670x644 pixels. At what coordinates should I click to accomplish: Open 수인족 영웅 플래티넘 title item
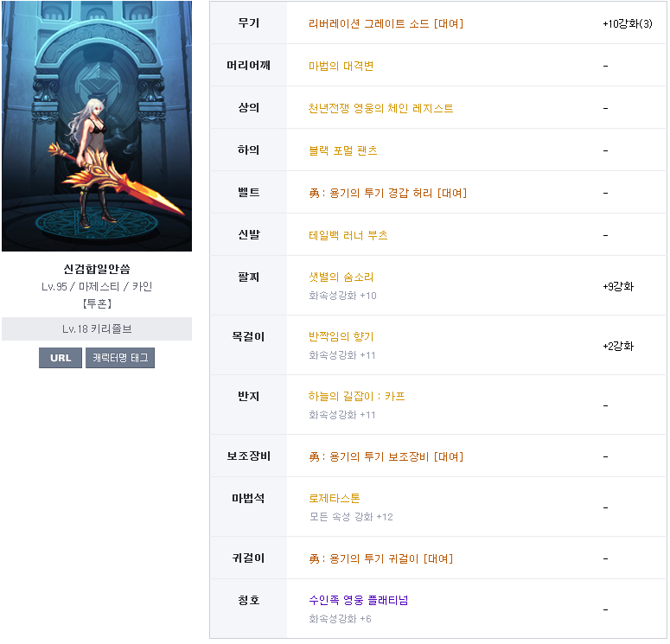pos(358,600)
